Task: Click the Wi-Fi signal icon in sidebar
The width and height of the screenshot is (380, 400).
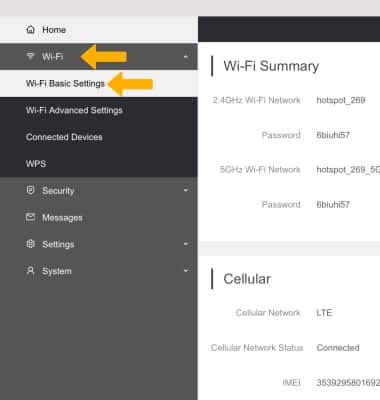Action: click(x=30, y=56)
